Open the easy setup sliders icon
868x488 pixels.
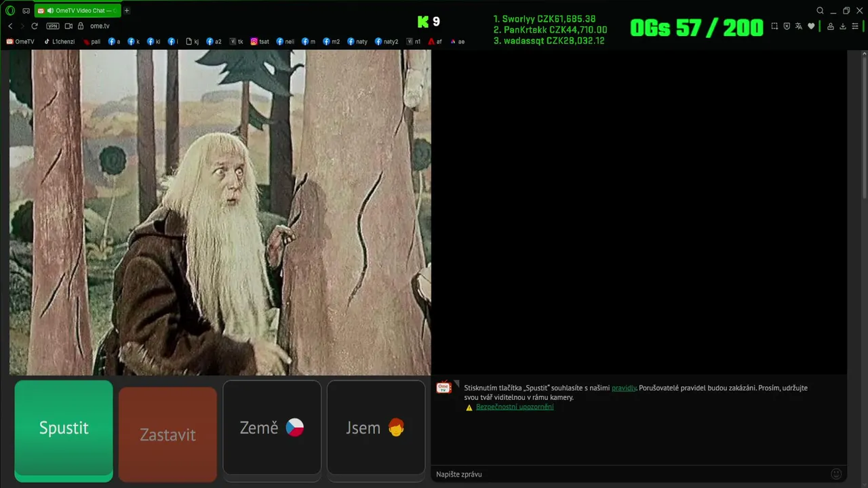coord(855,26)
